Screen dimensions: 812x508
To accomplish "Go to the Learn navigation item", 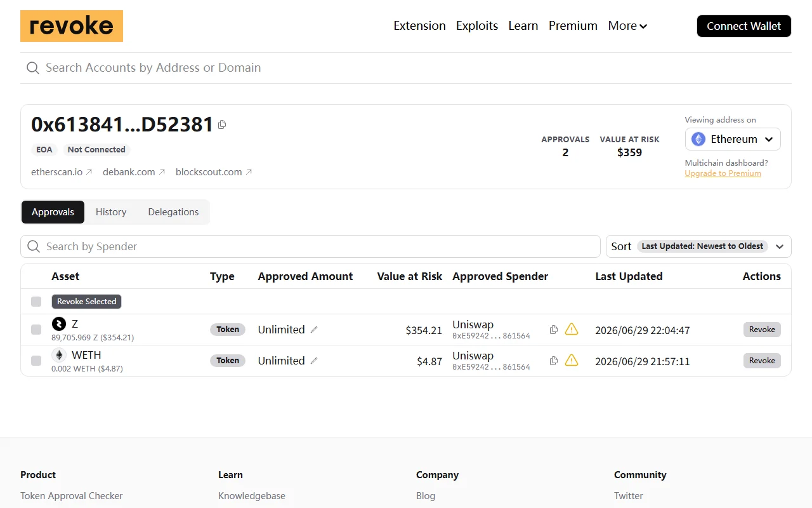I will (523, 26).
